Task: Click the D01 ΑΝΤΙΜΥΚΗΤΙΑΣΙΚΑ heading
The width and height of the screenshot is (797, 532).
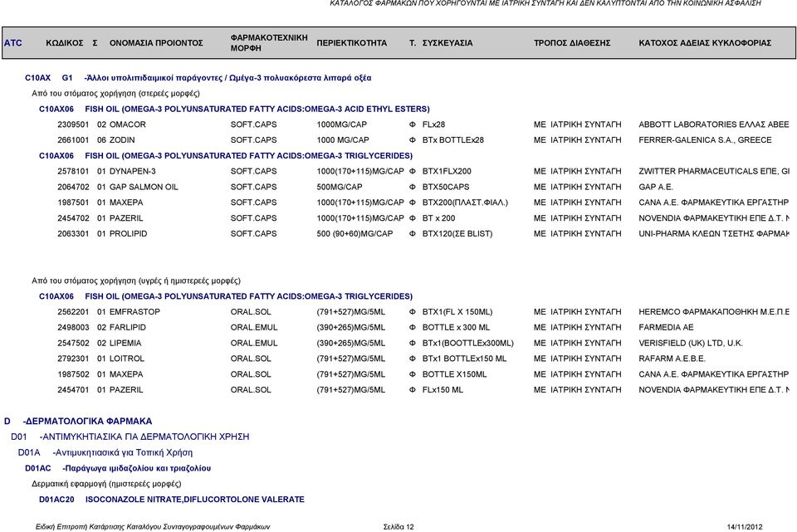Action: coord(130,437)
